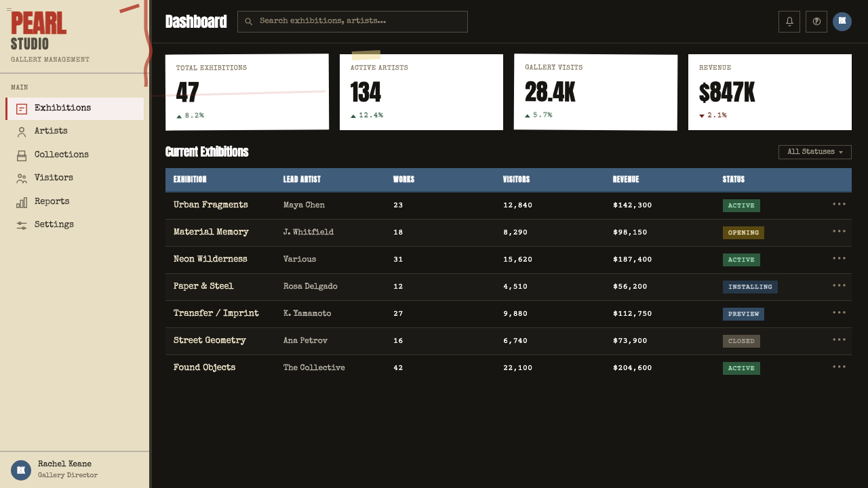Click Rachel Keane profile name
Image resolution: width=868 pixels, height=488 pixels.
(64, 464)
